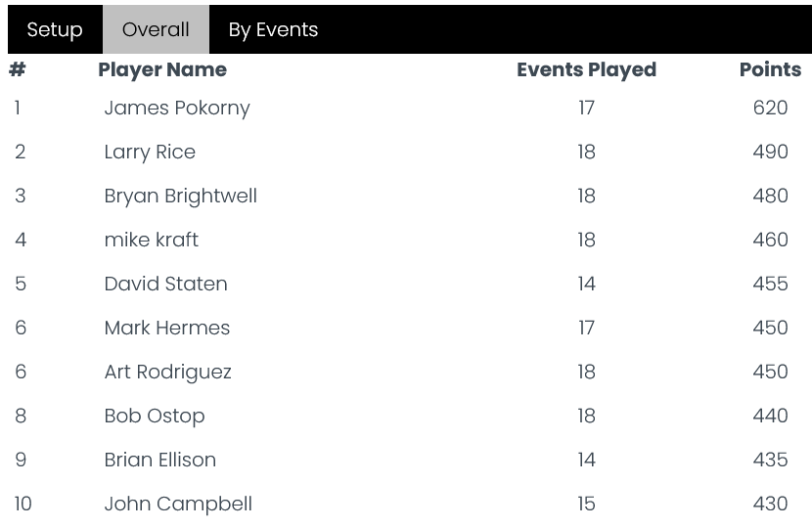Click the # rank column header
The height and width of the screenshot is (528, 812).
pos(18,69)
